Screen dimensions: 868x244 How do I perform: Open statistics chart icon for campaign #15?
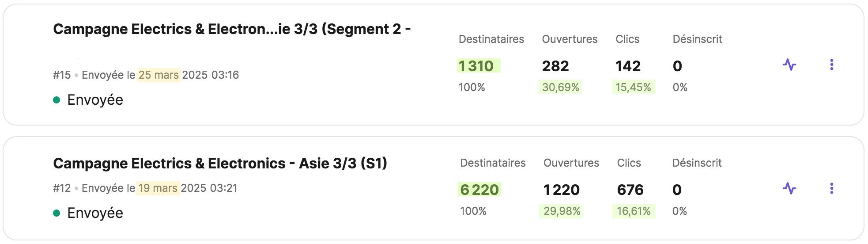(789, 65)
